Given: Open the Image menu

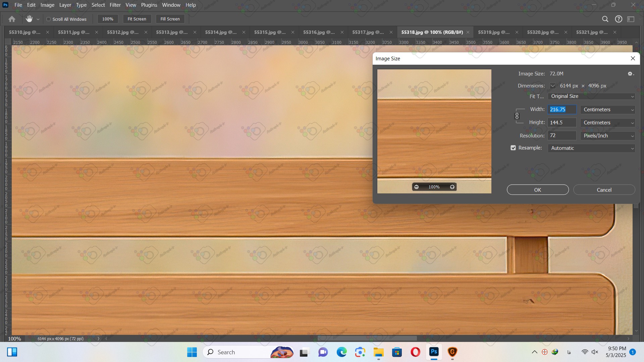Looking at the screenshot, I should click(x=47, y=5).
